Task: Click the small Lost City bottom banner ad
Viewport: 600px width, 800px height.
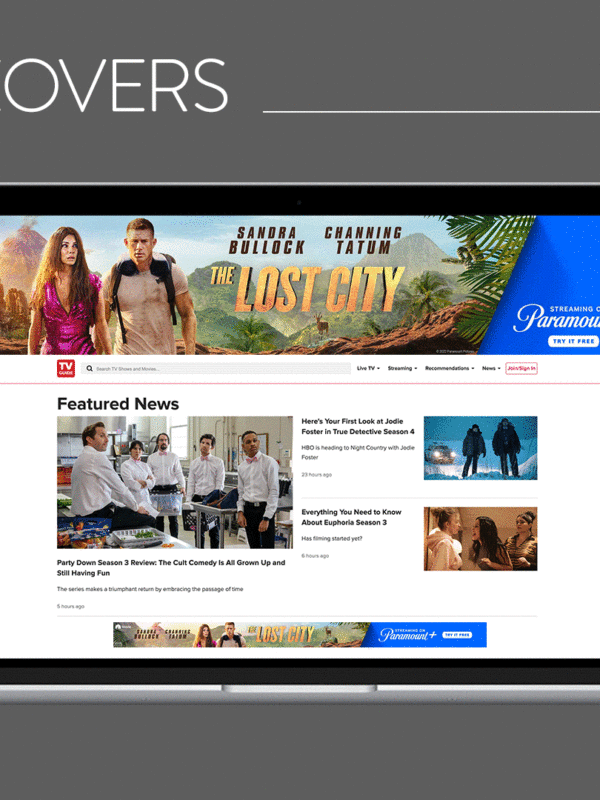Action: point(299,635)
